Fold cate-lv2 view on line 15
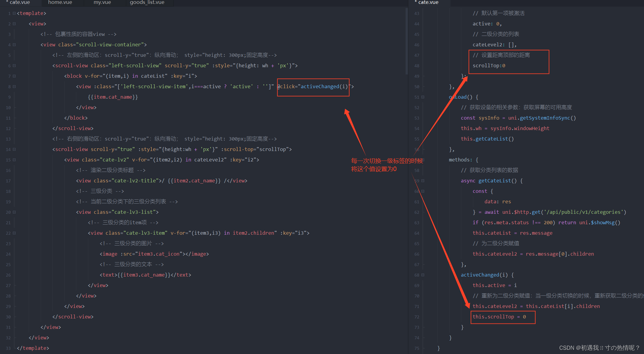 tap(14, 160)
